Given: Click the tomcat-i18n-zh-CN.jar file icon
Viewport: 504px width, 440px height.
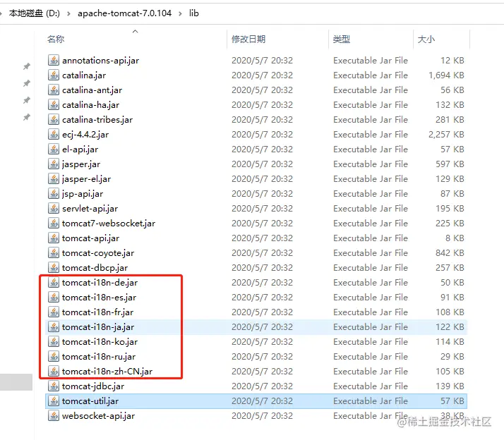Looking at the screenshot, I should [54, 372].
